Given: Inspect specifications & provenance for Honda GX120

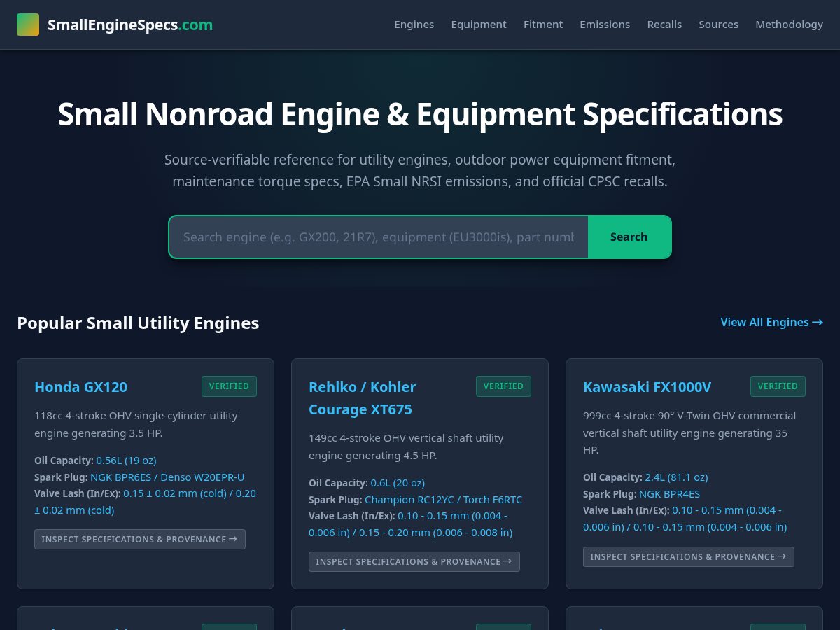Looking at the screenshot, I should pos(140,539).
